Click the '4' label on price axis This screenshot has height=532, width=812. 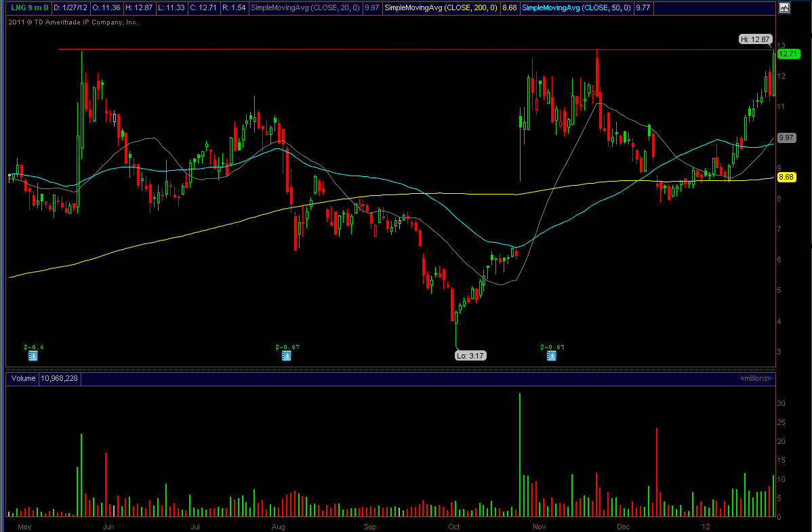(779, 322)
